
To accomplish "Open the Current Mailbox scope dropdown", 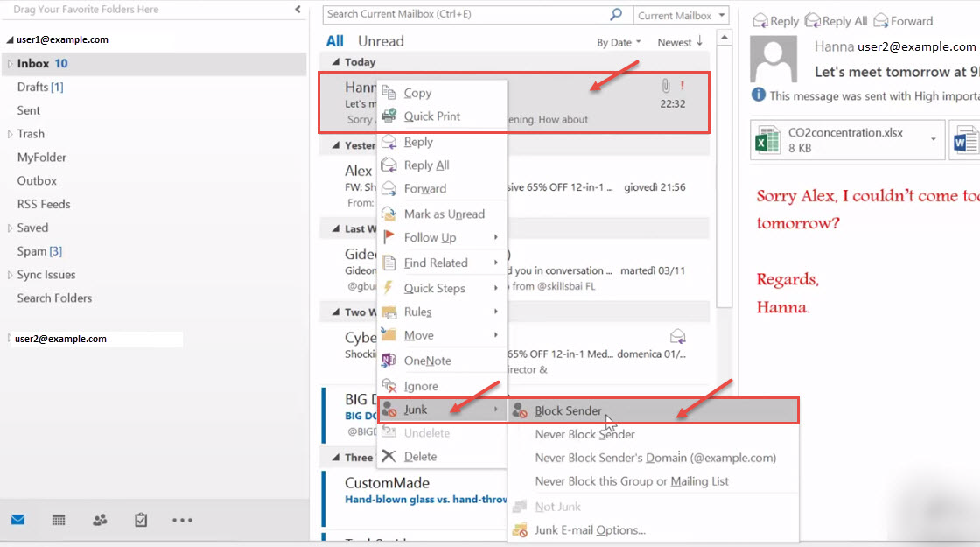I will tap(681, 15).
